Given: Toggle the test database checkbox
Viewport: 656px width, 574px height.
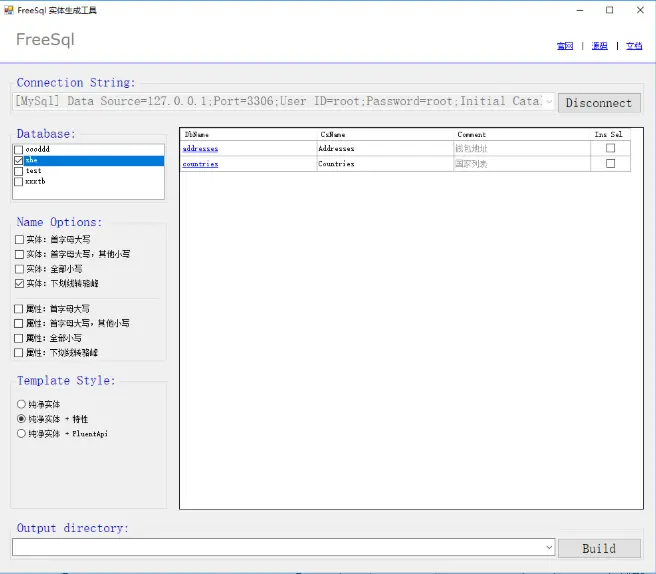Looking at the screenshot, I should click(18, 171).
